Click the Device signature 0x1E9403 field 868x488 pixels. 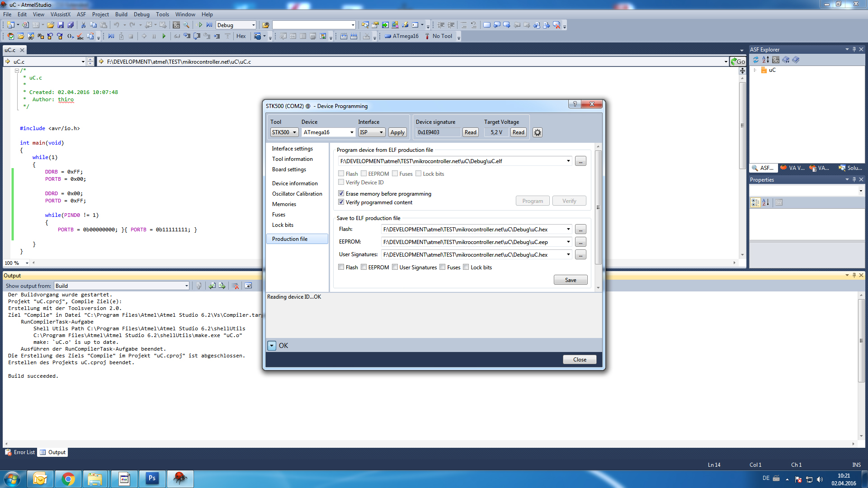click(438, 132)
